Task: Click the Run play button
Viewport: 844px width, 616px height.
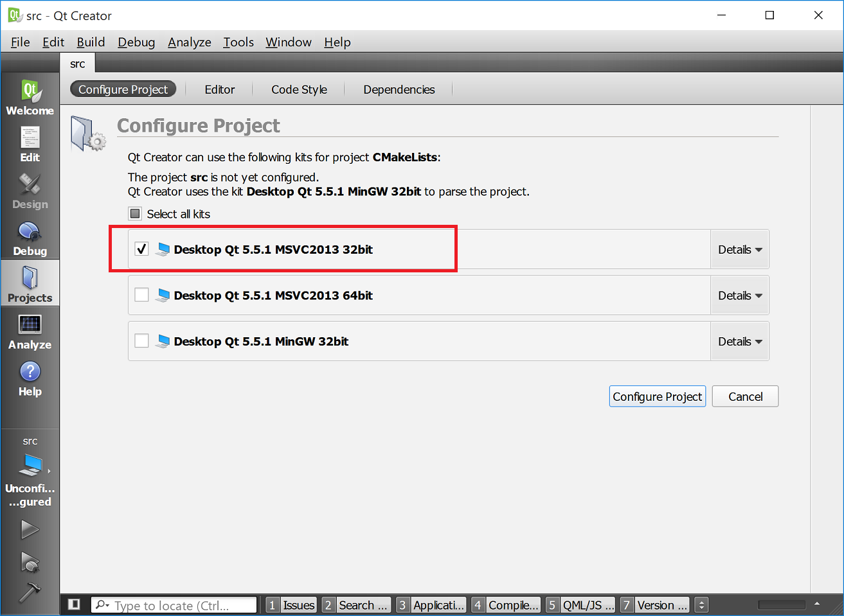Action: tap(30, 529)
